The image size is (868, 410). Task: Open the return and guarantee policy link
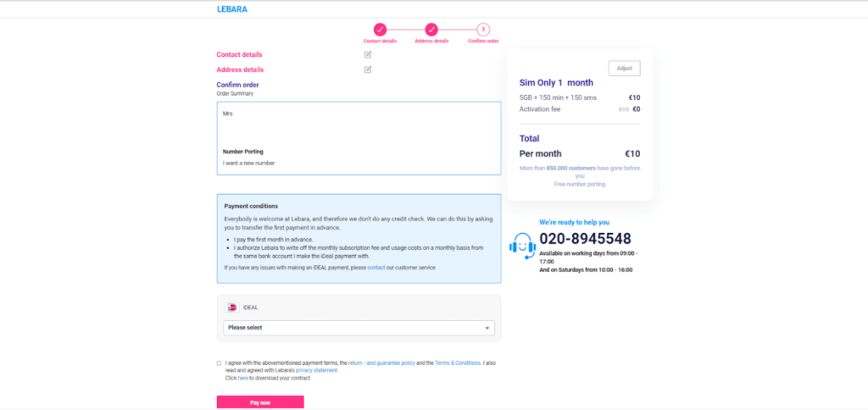tap(381, 363)
